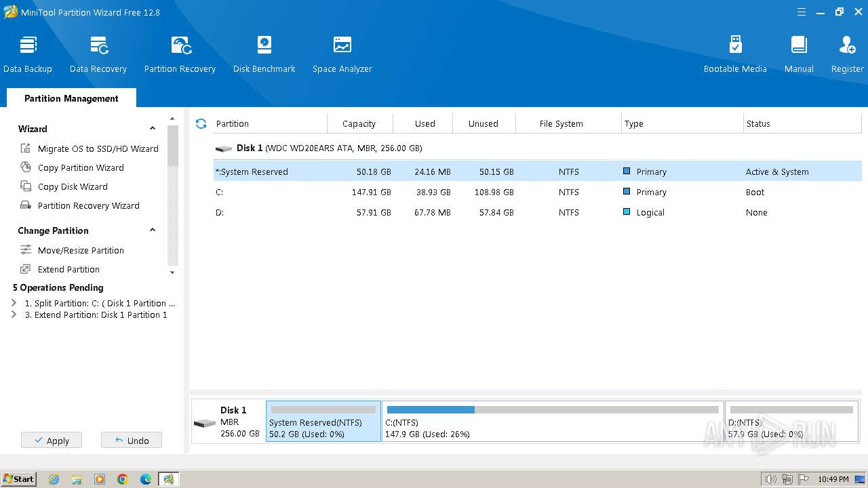Screen dimensions: 868x488
Task: Click the Logical color square for D:
Action: pyautogui.click(x=627, y=212)
